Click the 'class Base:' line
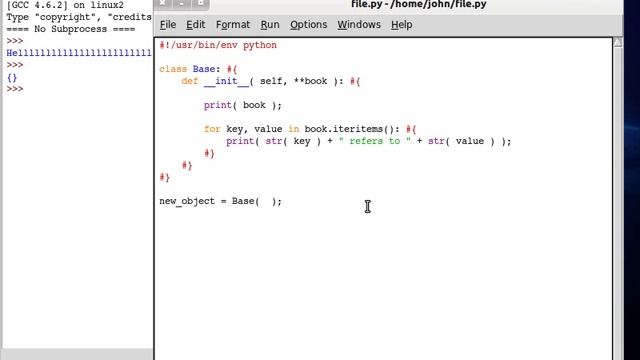 [x=198, y=69]
